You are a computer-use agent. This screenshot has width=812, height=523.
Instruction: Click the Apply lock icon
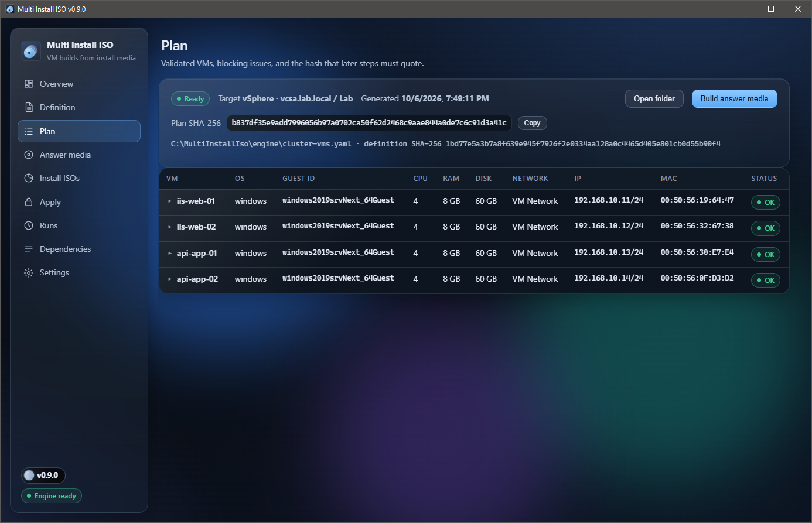(x=29, y=202)
